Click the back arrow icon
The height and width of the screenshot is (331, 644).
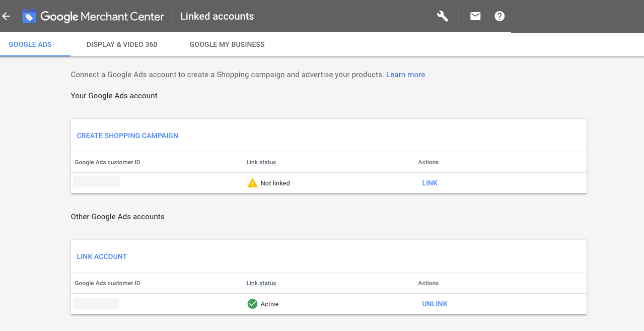[6, 16]
